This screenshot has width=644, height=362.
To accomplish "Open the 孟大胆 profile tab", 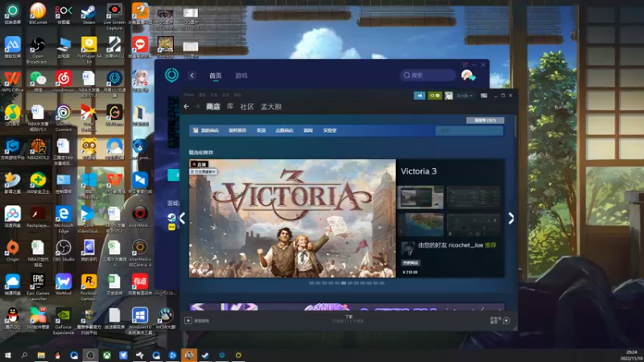I will 271,107.
